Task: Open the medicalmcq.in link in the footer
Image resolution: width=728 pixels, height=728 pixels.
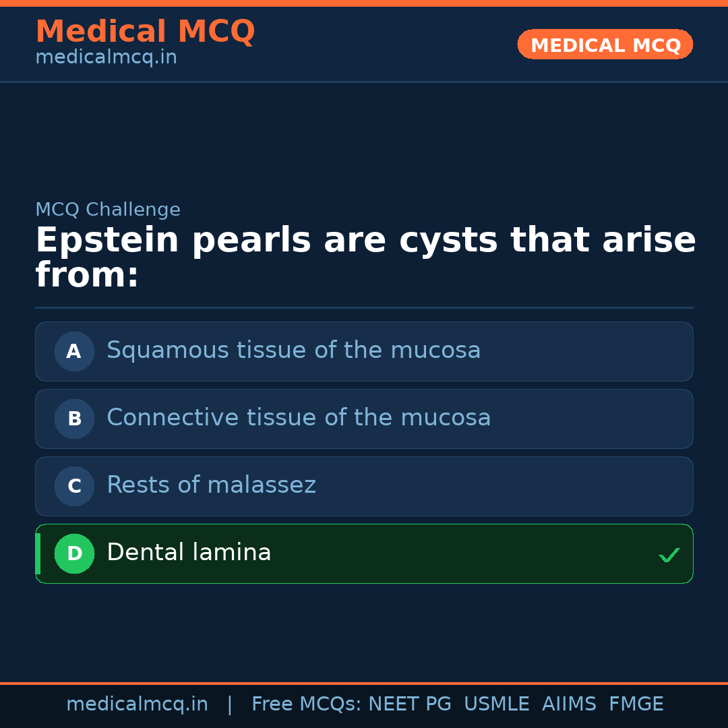Action: click(137, 704)
